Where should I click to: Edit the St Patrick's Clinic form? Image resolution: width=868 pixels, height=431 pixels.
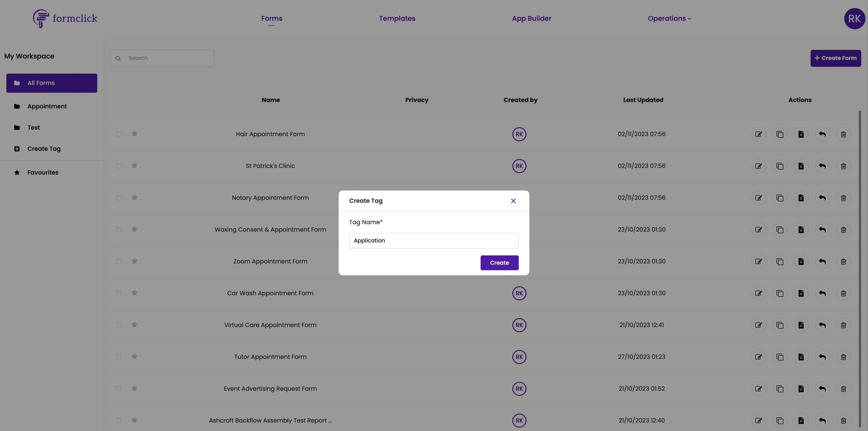click(758, 166)
